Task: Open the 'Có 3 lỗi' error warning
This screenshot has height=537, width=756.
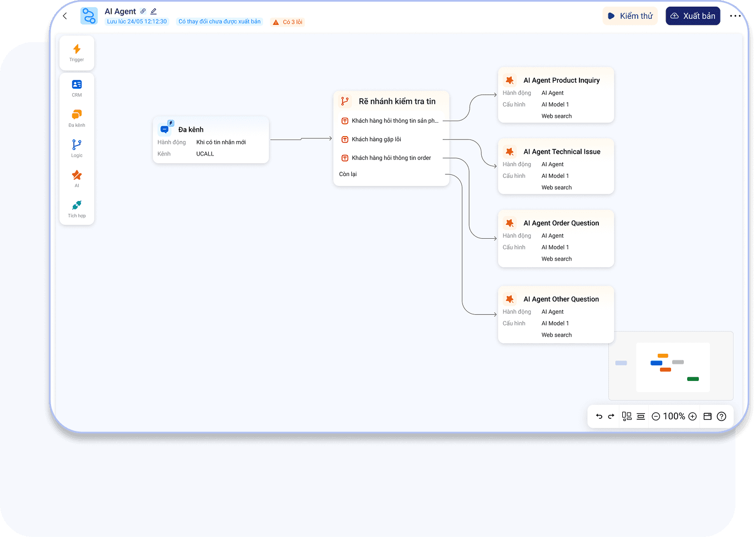Action: point(288,22)
